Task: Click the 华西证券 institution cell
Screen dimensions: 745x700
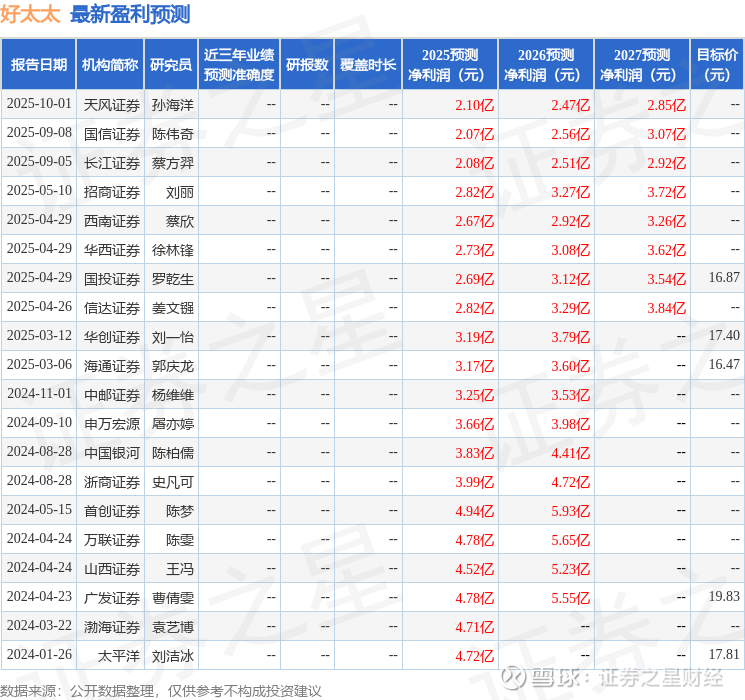Action: (x=112, y=250)
